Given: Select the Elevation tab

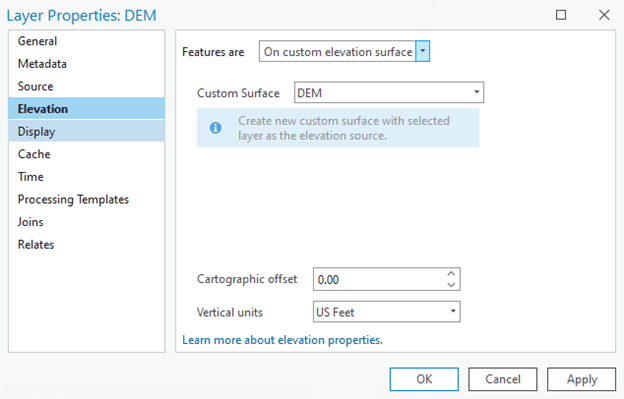Looking at the screenshot, I should point(86,109).
